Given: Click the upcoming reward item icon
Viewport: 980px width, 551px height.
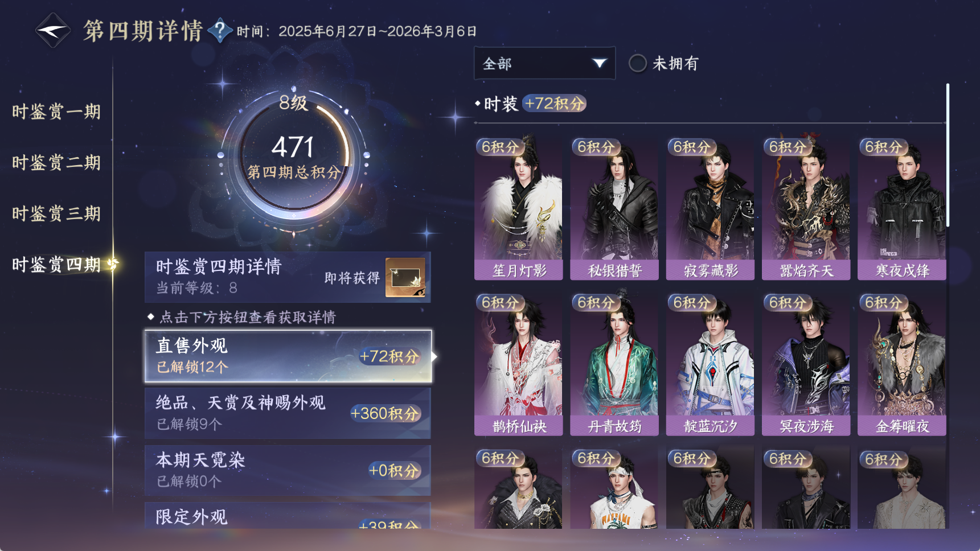Looking at the screenshot, I should [x=405, y=277].
